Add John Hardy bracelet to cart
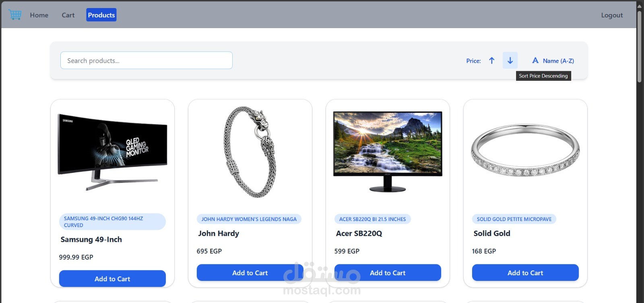The image size is (644, 303). [x=250, y=272]
